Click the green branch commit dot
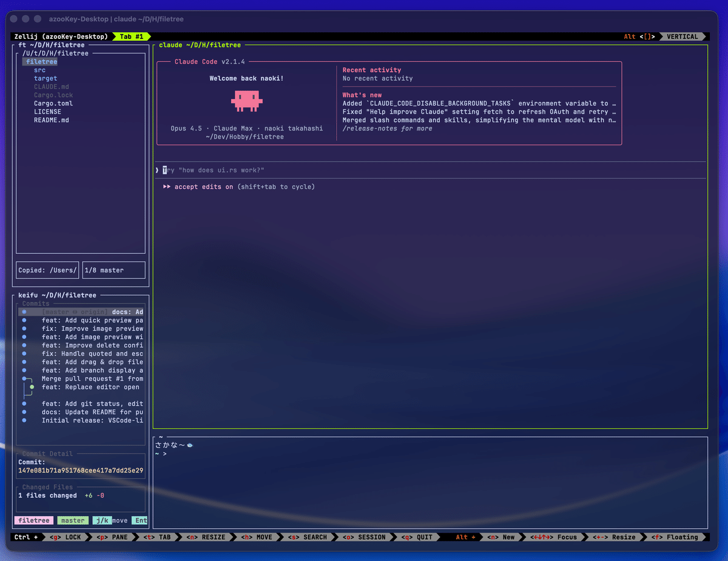 click(32, 387)
